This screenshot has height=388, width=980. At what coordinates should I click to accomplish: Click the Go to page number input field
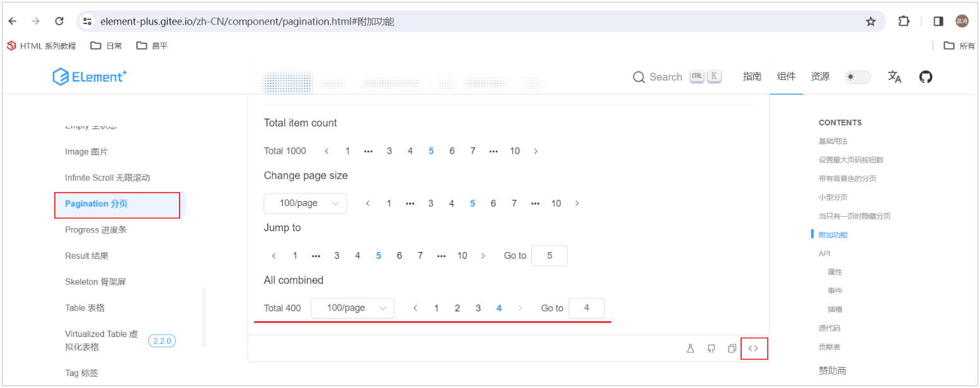tap(549, 255)
